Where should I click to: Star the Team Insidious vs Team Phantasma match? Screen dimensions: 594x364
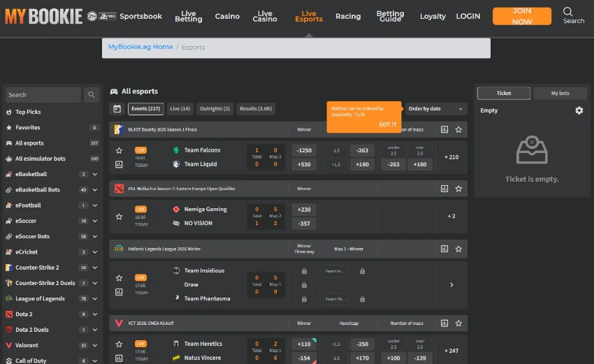tap(119, 278)
